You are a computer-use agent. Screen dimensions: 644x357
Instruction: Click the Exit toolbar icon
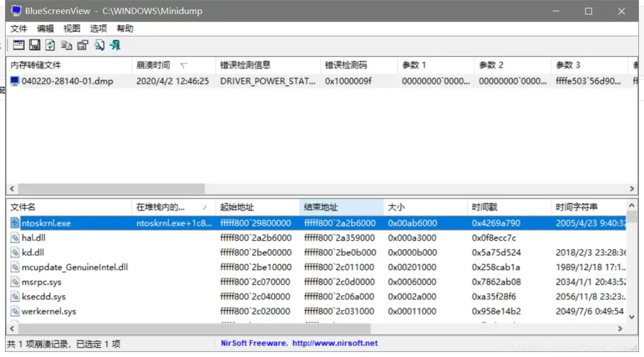[116, 45]
